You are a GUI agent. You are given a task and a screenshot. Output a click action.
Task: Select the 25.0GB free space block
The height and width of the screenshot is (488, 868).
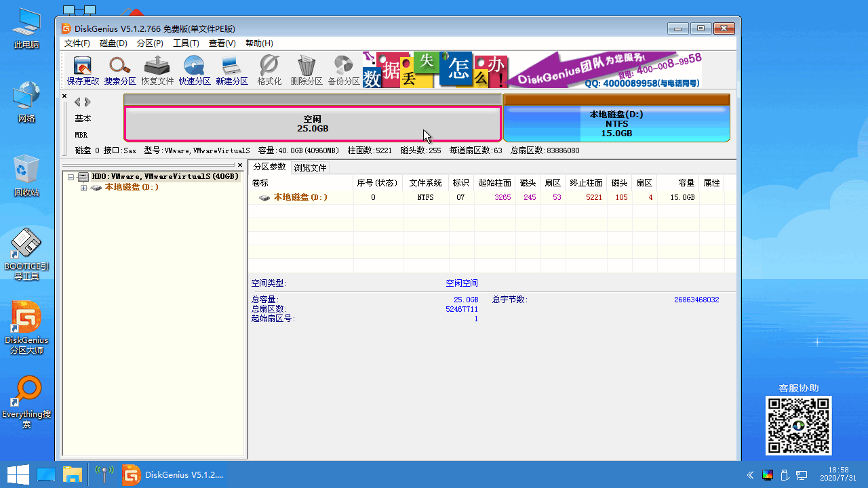313,123
